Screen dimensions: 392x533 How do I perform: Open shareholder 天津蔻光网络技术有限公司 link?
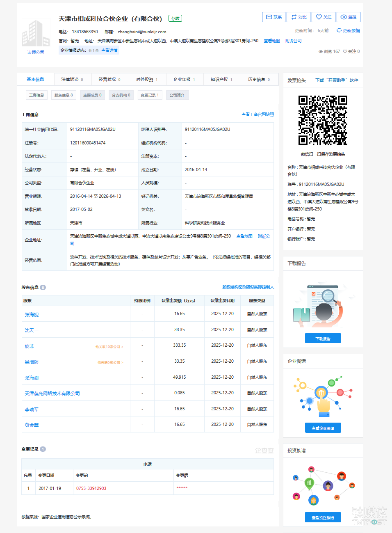pyautogui.click(x=52, y=393)
